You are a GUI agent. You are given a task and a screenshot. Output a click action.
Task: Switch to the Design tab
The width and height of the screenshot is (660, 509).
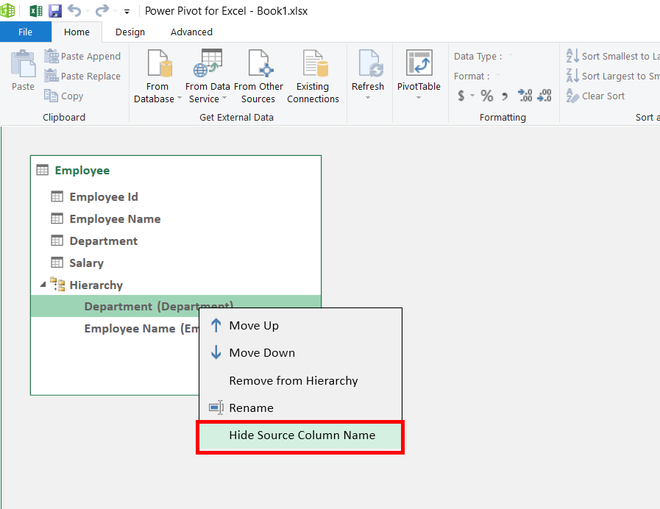click(x=130, y=32)
